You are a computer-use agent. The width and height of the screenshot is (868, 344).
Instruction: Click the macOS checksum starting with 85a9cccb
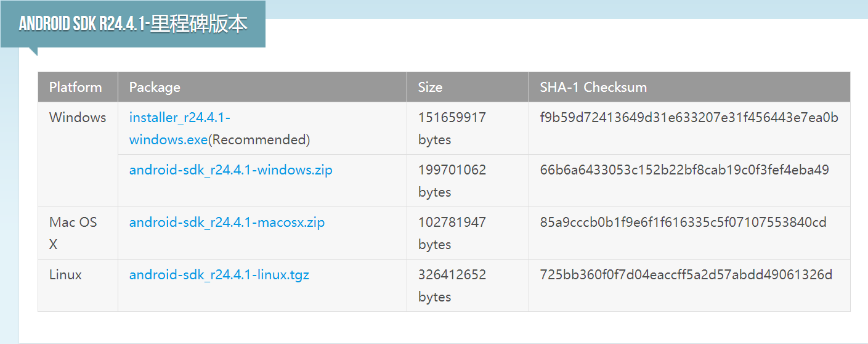click(683, 222)
